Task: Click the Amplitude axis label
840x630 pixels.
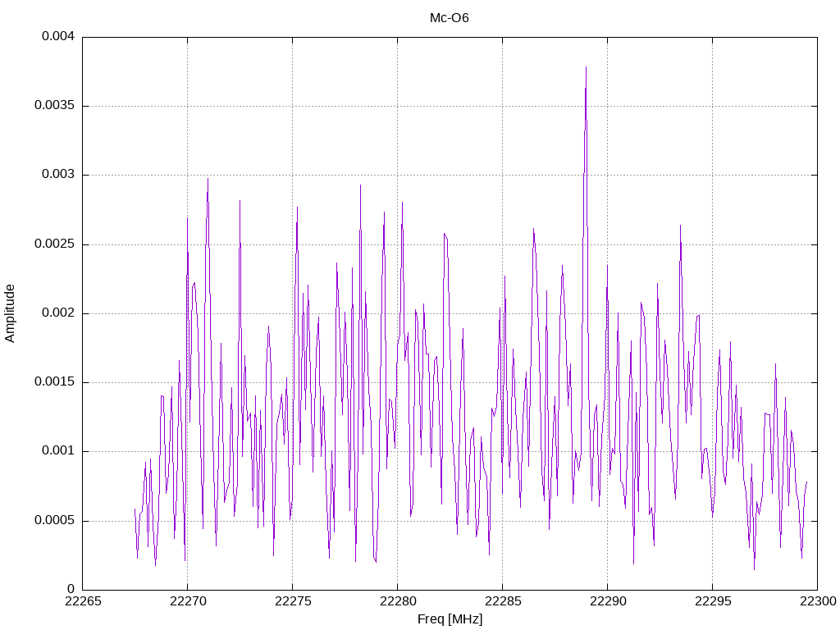Action: [x=10, y=313]
